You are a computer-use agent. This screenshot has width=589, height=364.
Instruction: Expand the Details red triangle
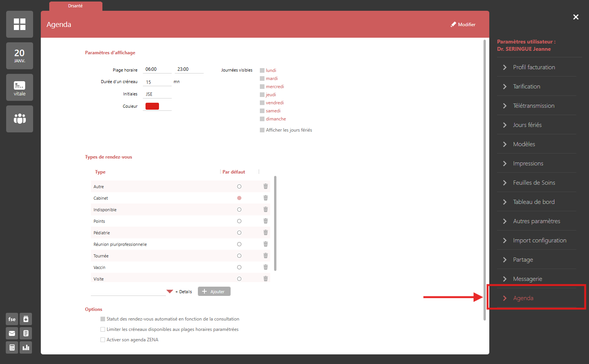click(x=170, y=292)
